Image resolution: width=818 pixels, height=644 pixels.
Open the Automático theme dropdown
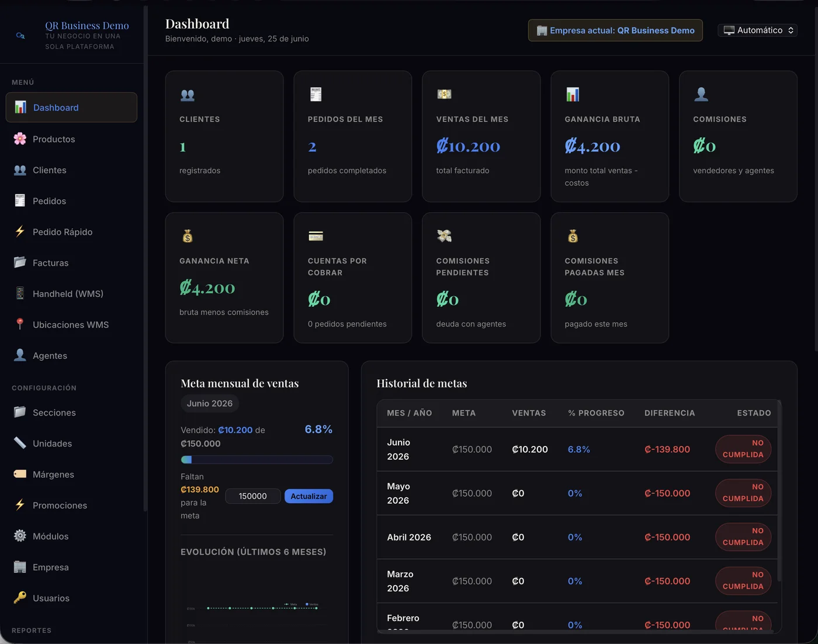758,30
